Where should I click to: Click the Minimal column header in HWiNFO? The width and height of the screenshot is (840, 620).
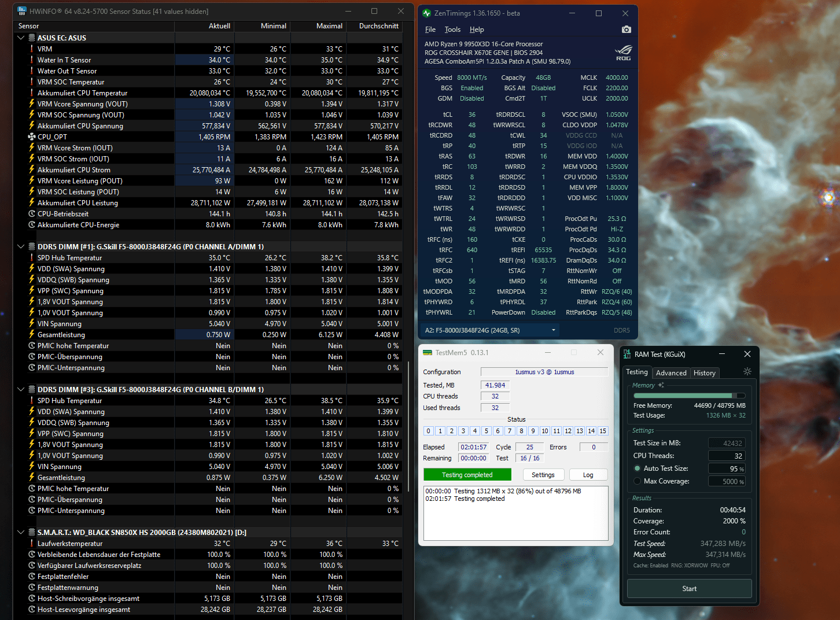pos(263,26)
